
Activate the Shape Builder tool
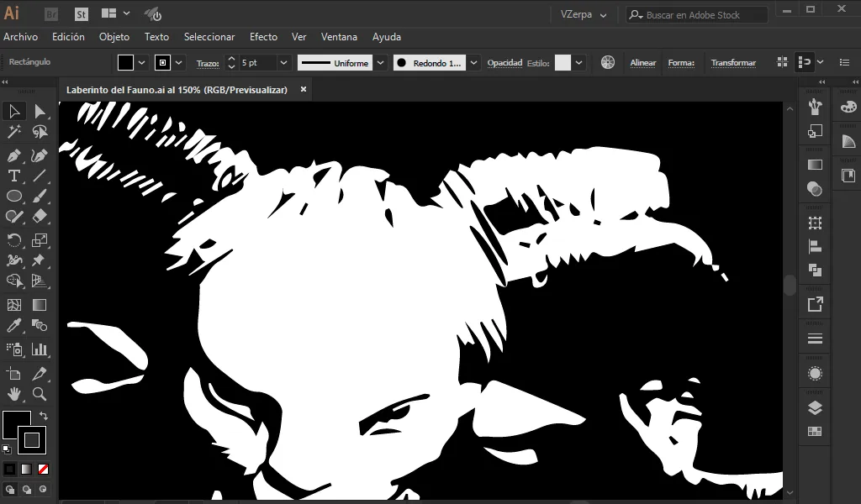[13, 281]
